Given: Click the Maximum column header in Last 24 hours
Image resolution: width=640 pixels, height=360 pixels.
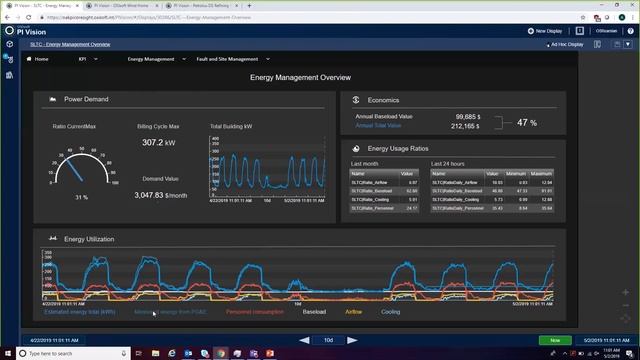Looking at the screenshot, I should click(x=541, y=173).
